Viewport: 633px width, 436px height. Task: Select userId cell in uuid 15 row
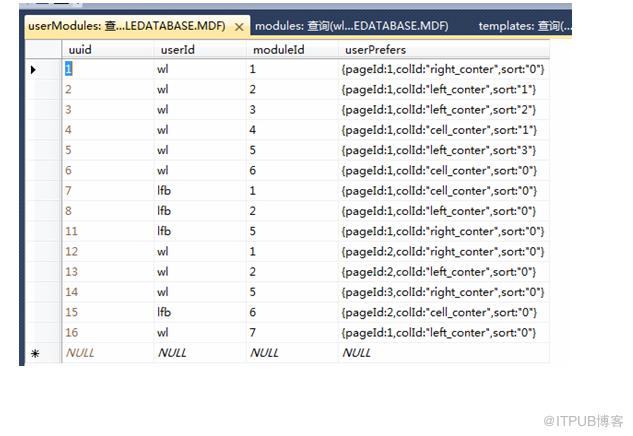(x=200, y=312)
